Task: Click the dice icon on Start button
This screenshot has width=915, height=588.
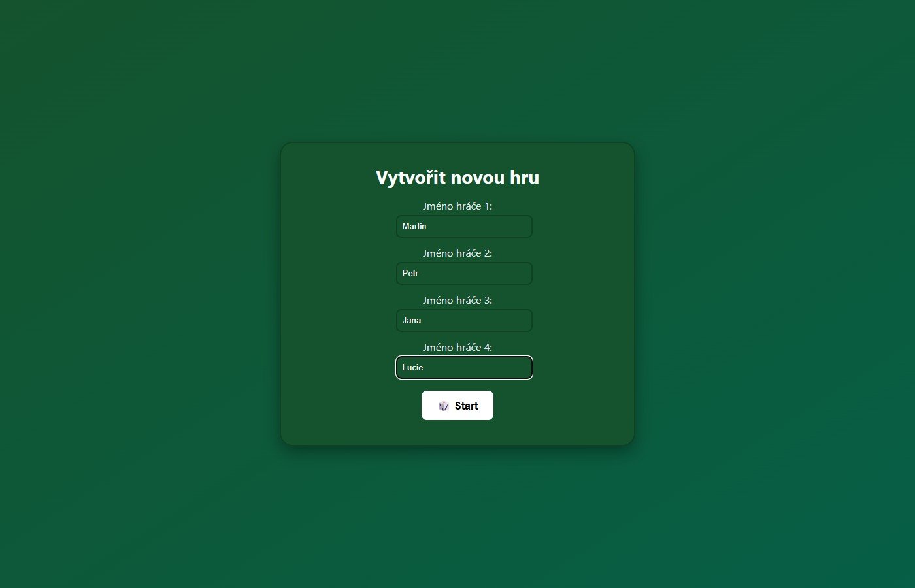Action: click(x=444, y=406)
